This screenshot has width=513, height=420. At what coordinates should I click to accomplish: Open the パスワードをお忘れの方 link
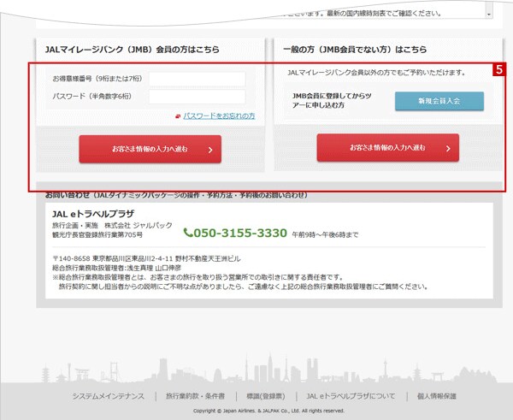(219, 115)
